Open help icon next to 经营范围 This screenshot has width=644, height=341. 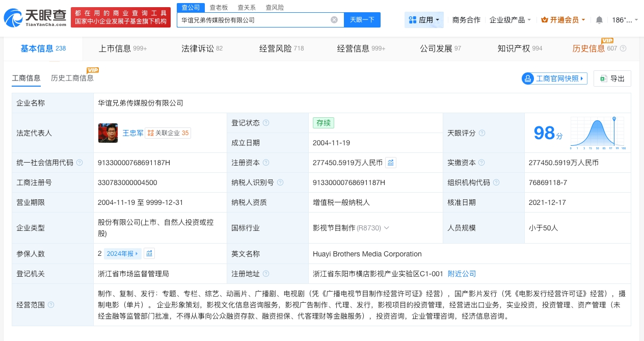click(51, 305)
